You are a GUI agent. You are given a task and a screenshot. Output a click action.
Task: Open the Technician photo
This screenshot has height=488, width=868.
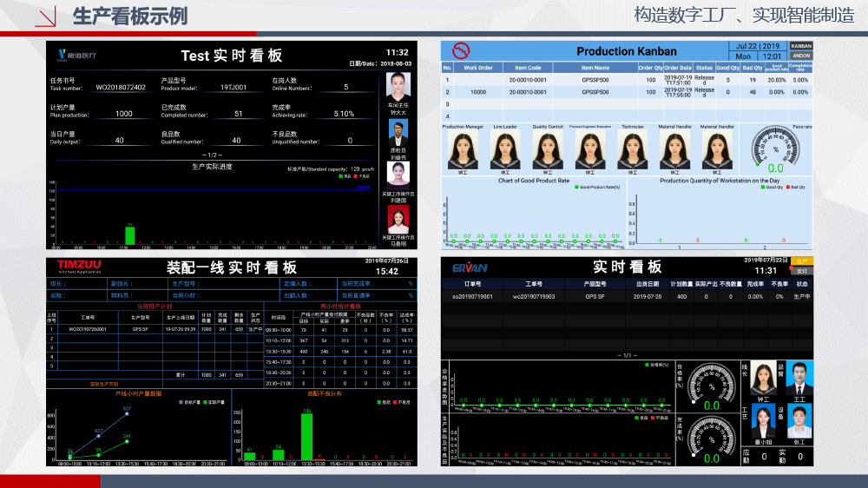click(632, 149)
